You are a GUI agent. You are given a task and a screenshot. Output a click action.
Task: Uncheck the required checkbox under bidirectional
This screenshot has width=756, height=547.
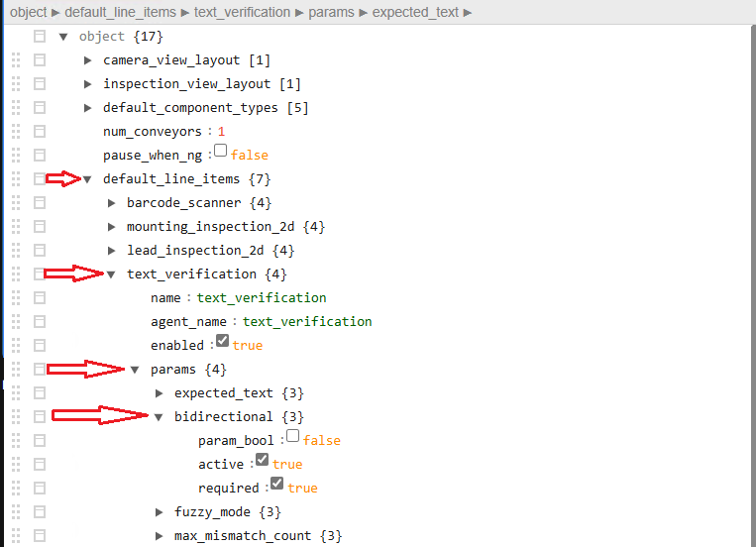tap(277, 485)
